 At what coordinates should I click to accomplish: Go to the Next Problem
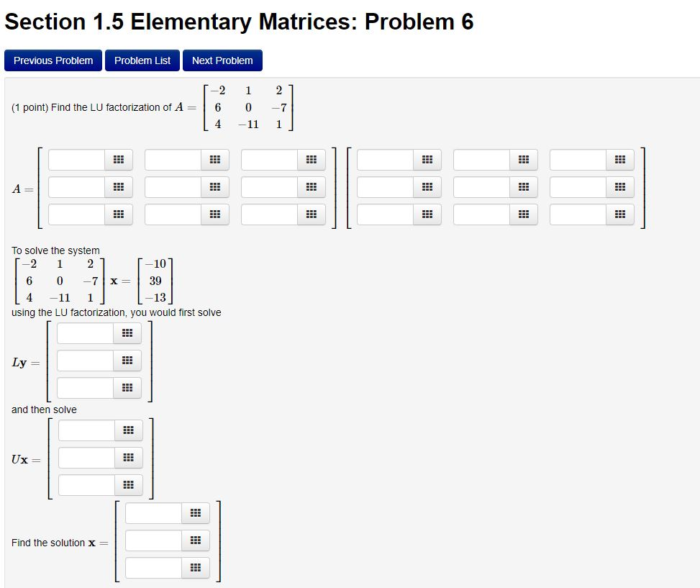[x=222, y=60]
